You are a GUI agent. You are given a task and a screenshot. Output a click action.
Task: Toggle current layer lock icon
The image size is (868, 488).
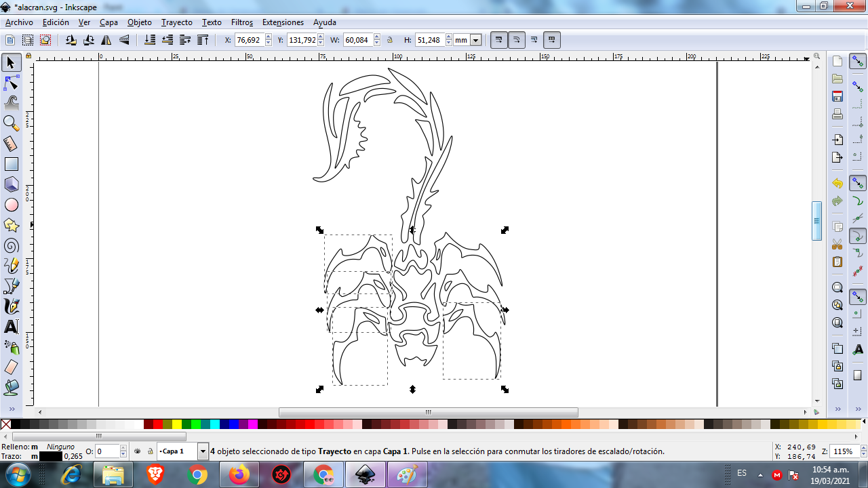[150, 451]
